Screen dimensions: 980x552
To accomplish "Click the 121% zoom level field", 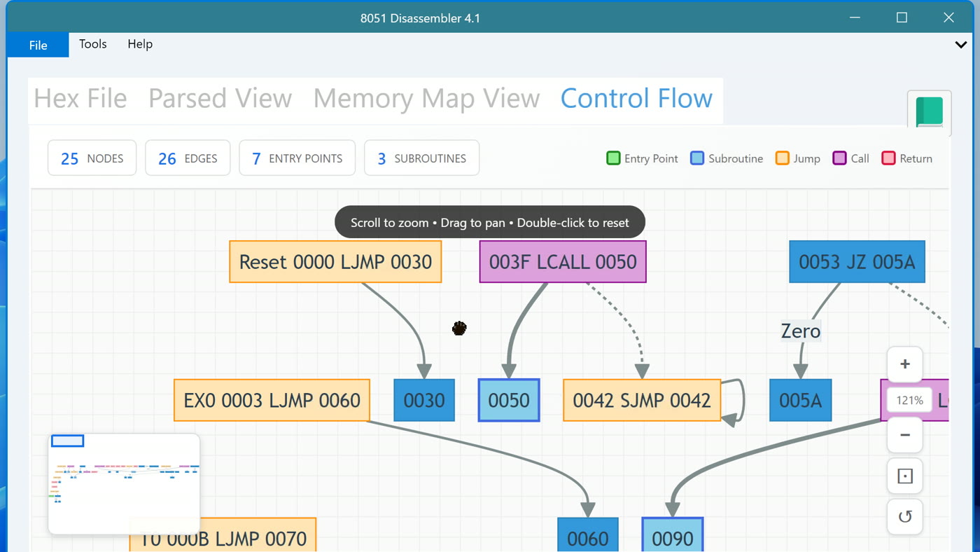I will click(x=909, y=400).
